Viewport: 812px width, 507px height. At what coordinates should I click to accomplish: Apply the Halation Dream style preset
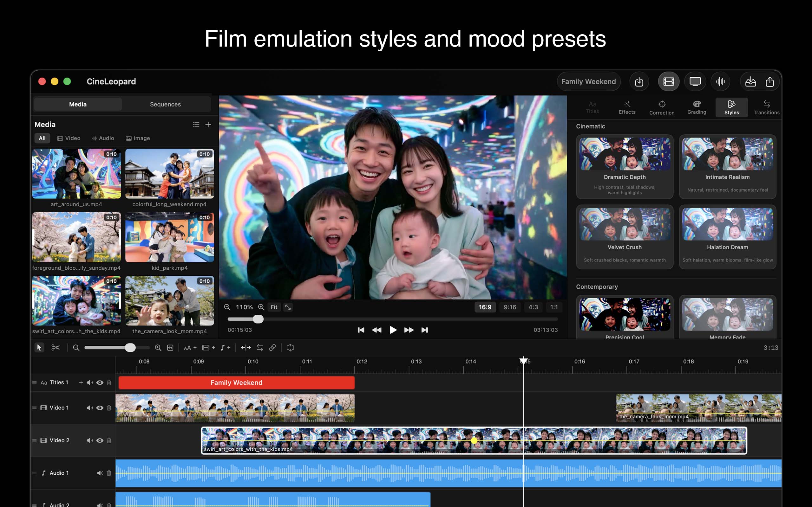[x=727, y=237]
